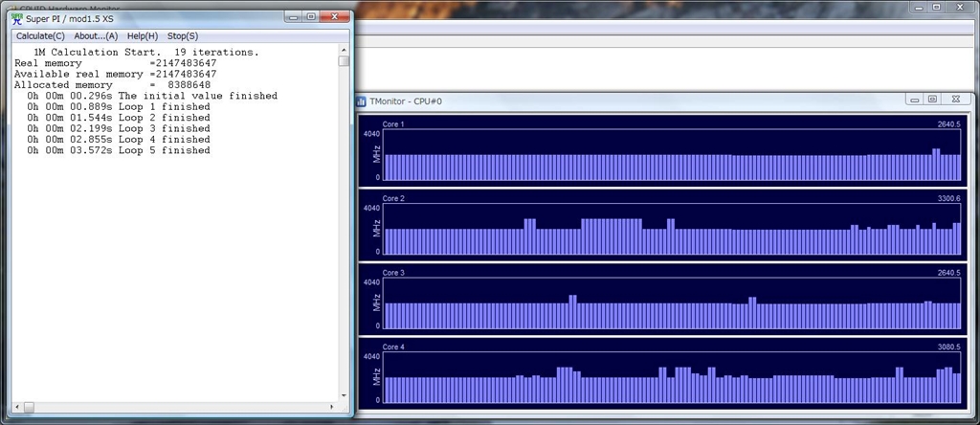The image size is (980, 425).
Task: Minimize the TMonitor window
Action: point(915,99)
